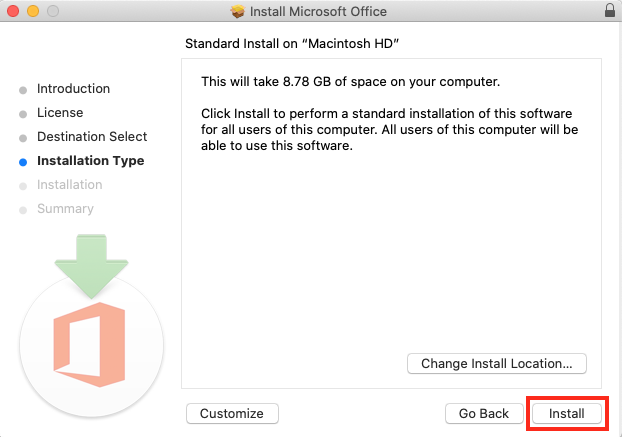This screenshot has width=622, height=437.
Task: Open the Customize options
Action: pyautogui.click(x=232, y=413)
